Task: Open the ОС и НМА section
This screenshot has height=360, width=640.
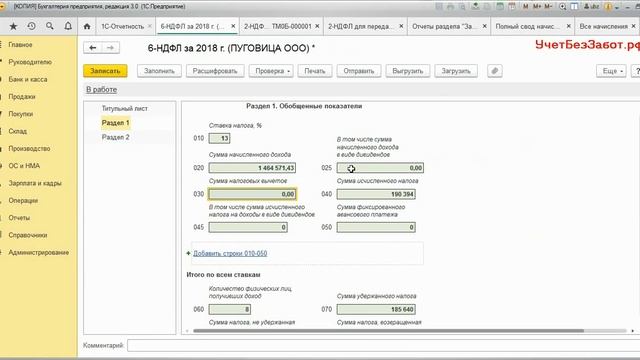Action: coord(24,166)
